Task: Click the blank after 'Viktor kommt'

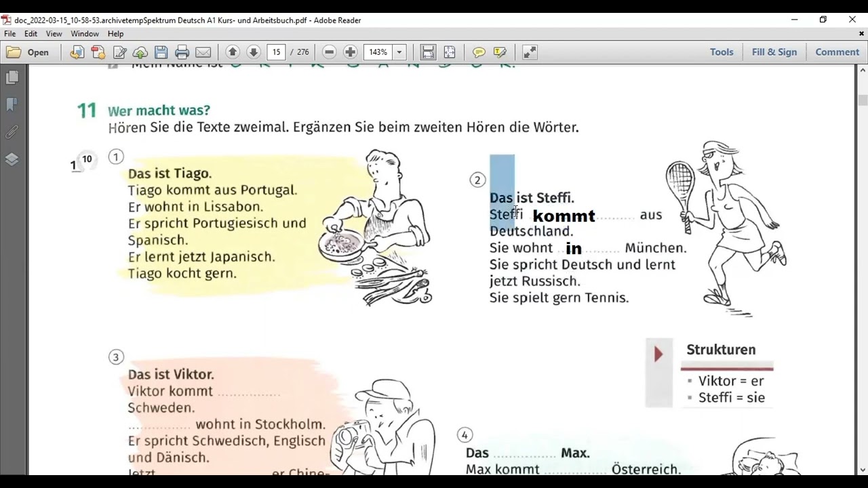Action: [x=248, y=393]
